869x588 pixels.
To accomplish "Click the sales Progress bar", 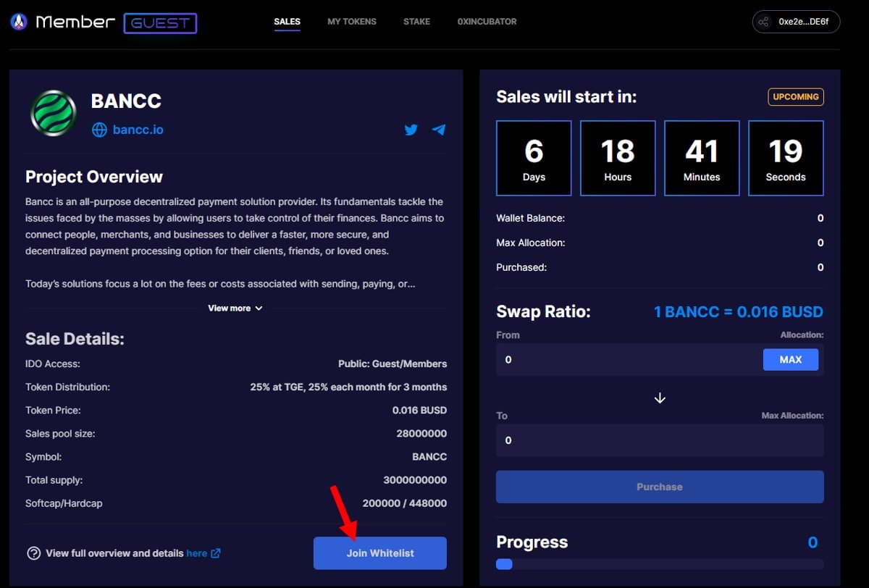I will tap(660, 564).
